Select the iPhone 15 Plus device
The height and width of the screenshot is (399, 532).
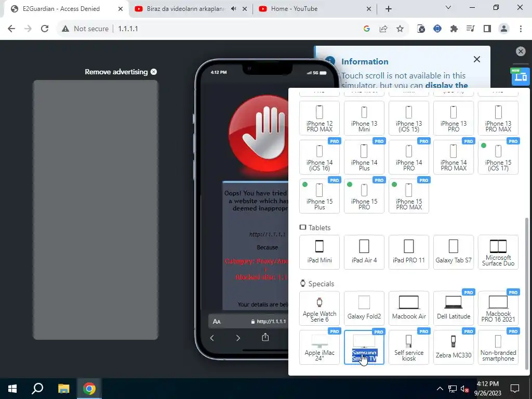320,196
